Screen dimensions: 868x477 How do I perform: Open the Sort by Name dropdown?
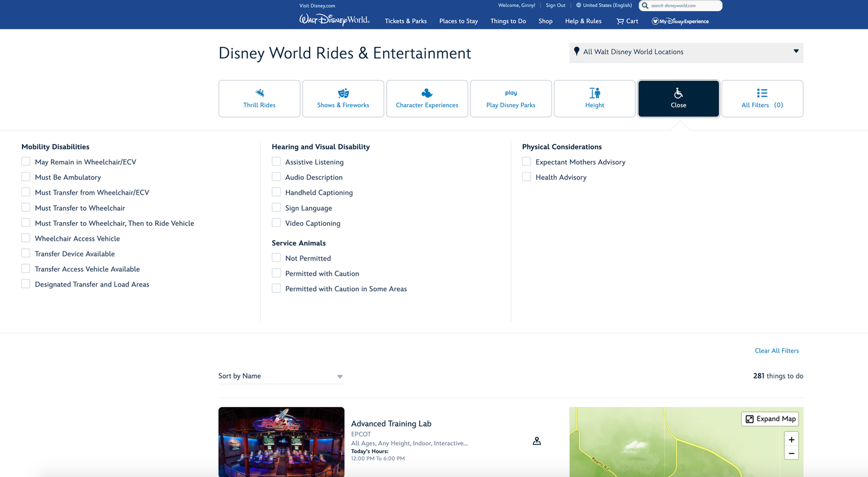coord(281,376)
